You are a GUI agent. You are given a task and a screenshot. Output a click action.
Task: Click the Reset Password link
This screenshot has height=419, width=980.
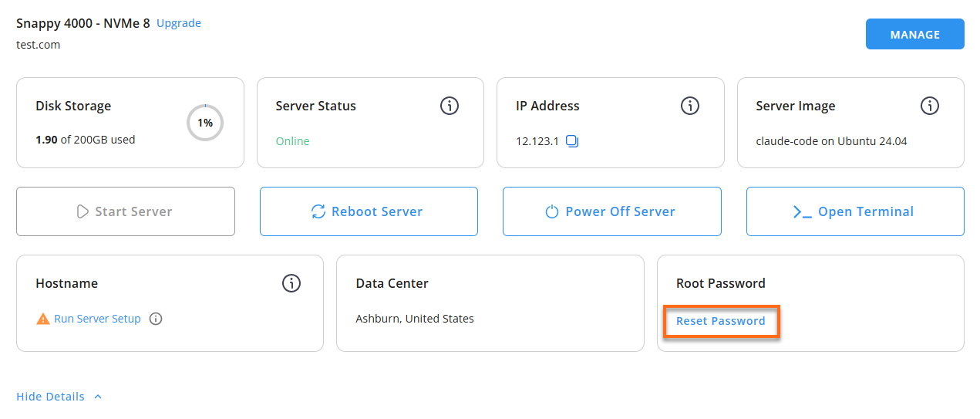[x=721, y=321]
